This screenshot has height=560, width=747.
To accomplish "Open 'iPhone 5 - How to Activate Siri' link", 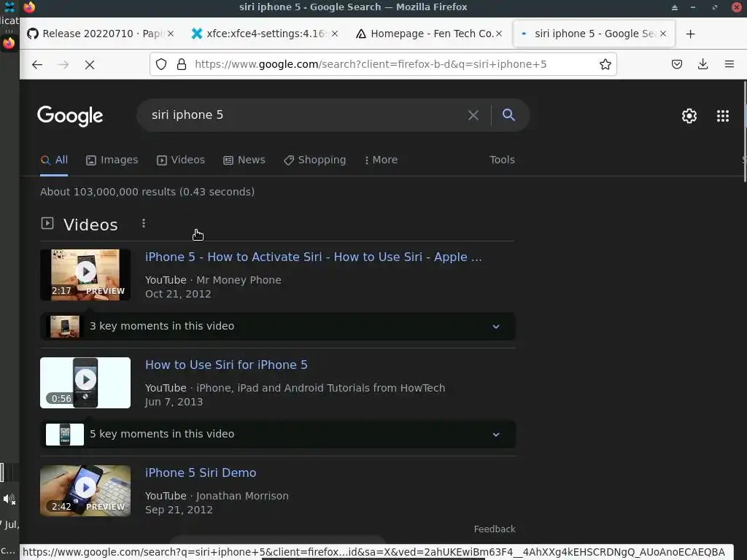I will 314,257.
